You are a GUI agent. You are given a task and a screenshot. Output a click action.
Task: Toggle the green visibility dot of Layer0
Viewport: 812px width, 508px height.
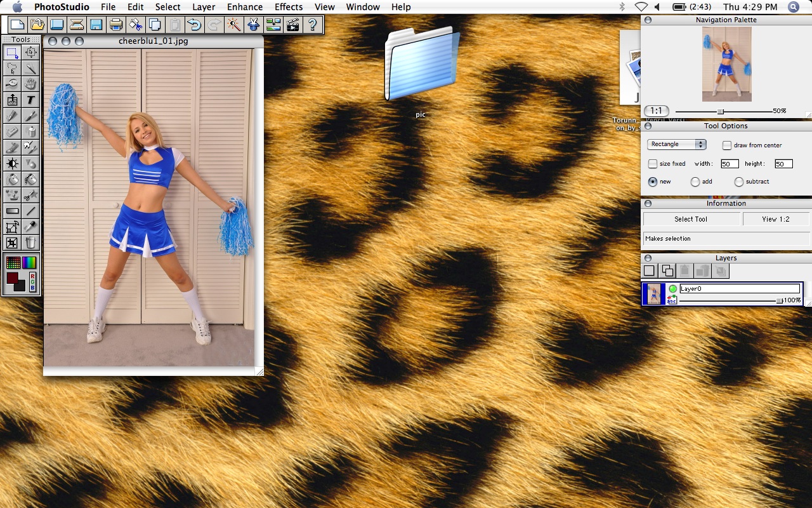[x=672, y=289]
